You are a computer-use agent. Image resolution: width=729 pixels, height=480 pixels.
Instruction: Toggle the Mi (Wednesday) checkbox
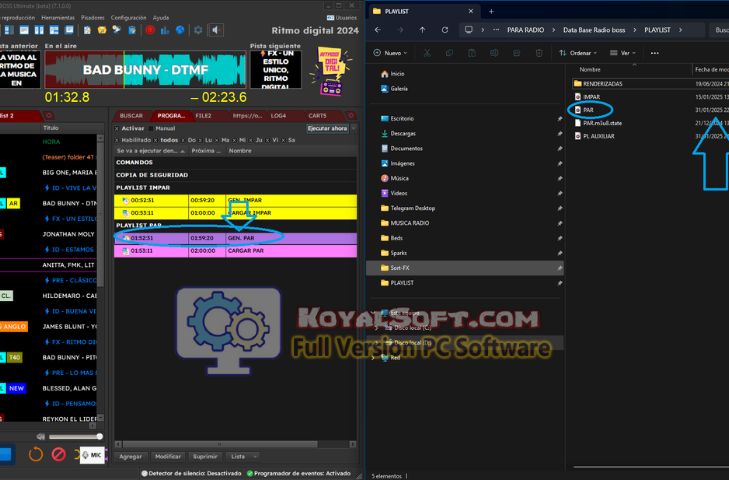click(x=234, y=140)
